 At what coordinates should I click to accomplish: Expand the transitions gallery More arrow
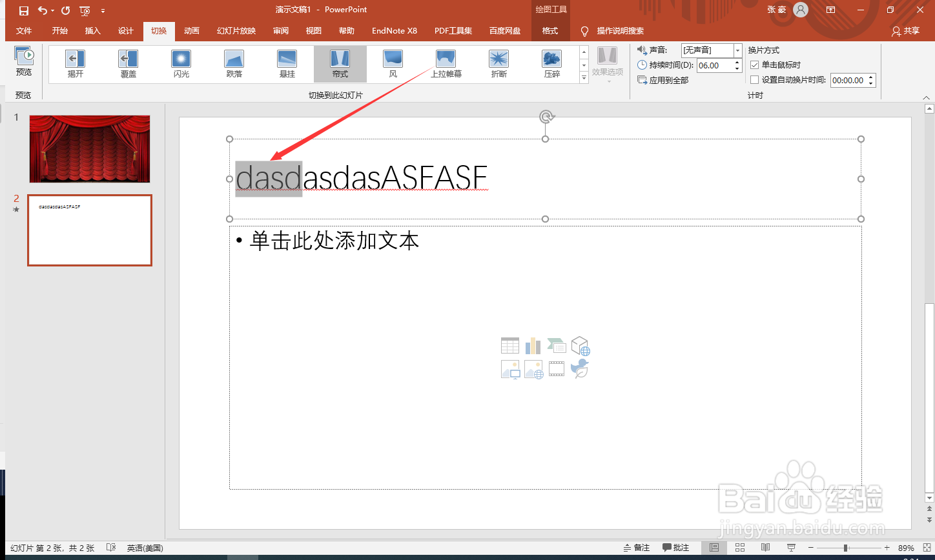pyautogui.click(x=584, y=77)
